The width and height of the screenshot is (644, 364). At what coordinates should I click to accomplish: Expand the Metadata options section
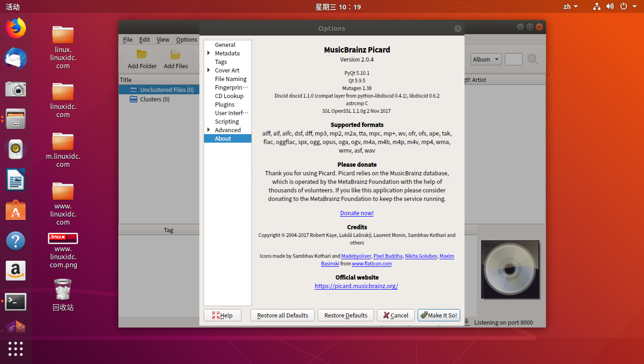[209, 53]
